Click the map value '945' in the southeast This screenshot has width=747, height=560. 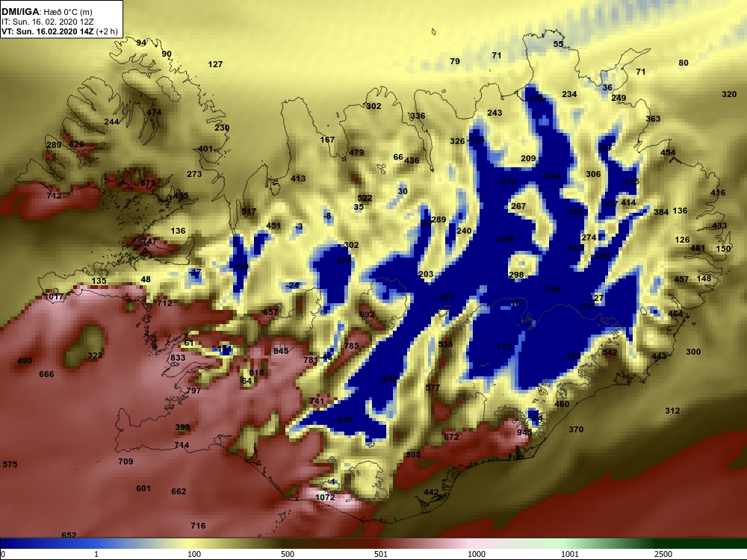(x=524, y=432)
